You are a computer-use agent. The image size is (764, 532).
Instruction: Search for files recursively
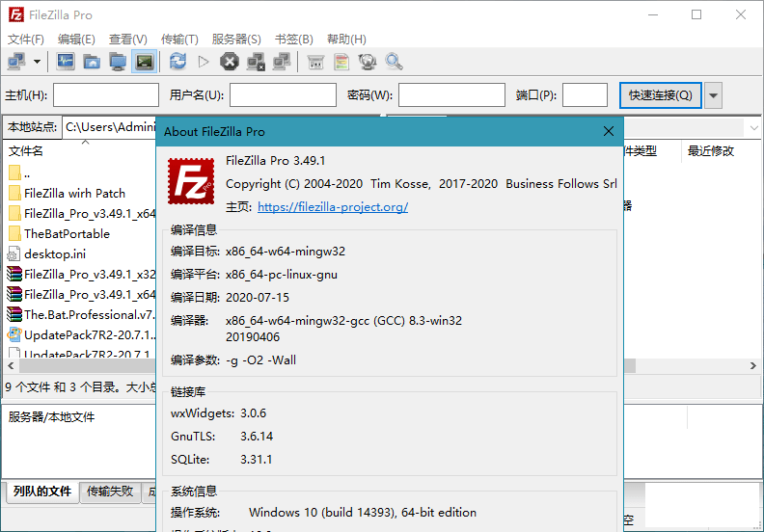click(394, 62)
